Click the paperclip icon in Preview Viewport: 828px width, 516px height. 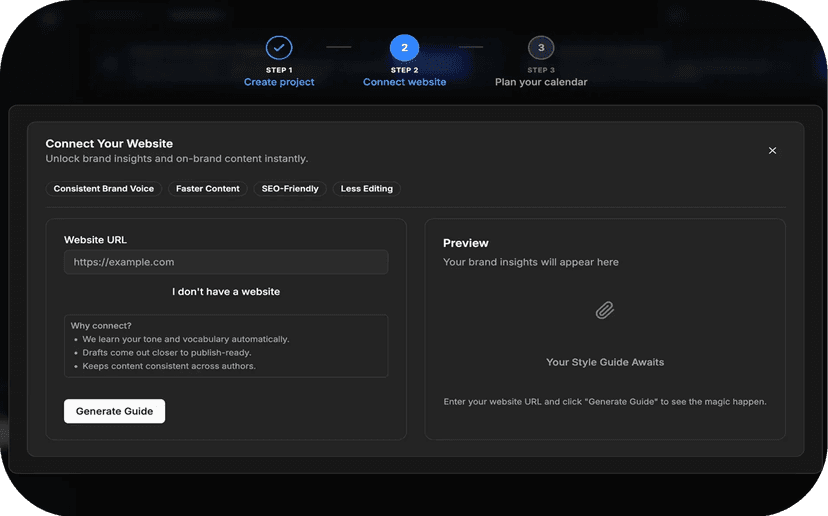(605, 311)
